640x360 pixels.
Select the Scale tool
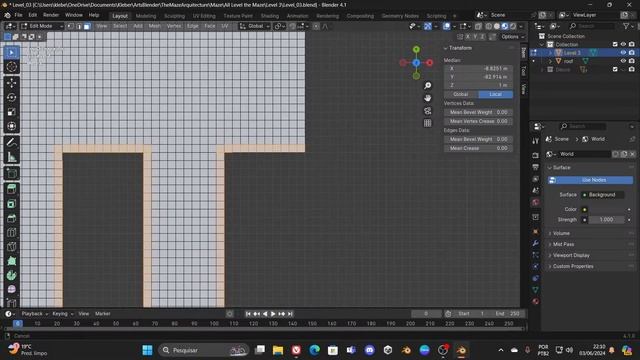[x=11, y=112]
